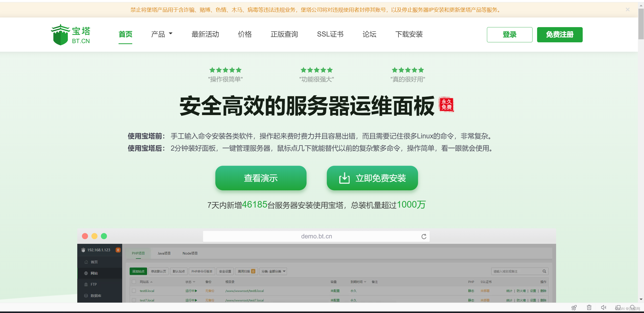Viewport: 644px width, 313px height.
Task: Check the test7.local site checkbox
Action: pos(134,300)
